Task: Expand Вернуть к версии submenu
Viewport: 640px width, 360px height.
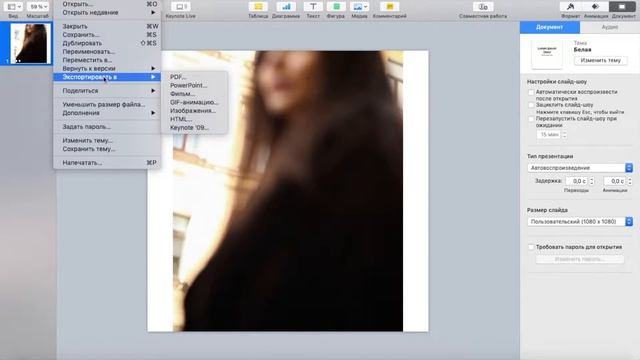Action: click(x=107, y=69)
